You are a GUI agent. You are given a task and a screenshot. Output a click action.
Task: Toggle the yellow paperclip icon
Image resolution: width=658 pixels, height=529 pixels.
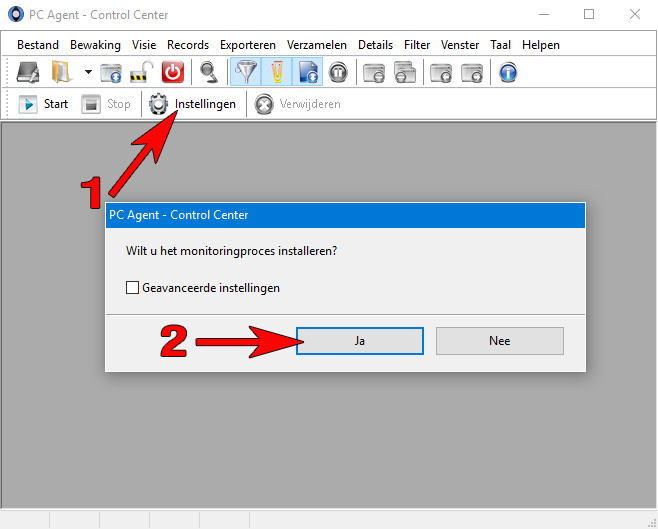[277, 72]
